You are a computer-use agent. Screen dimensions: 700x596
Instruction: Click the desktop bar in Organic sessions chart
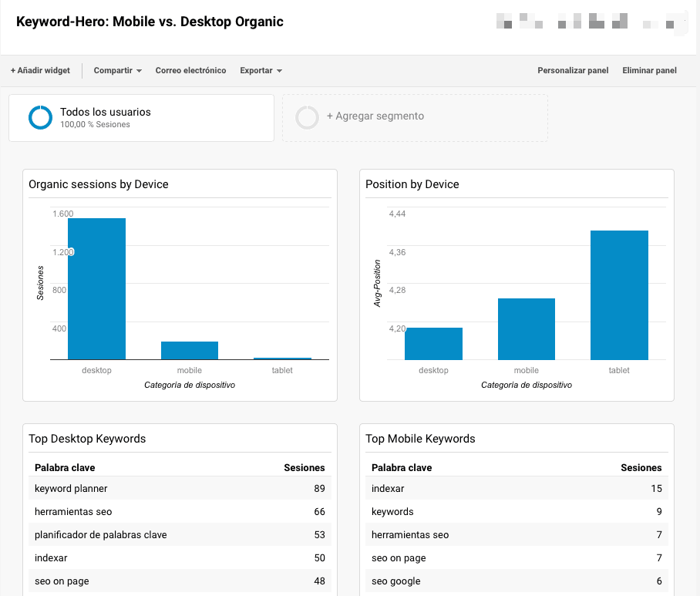click(96, 288)
